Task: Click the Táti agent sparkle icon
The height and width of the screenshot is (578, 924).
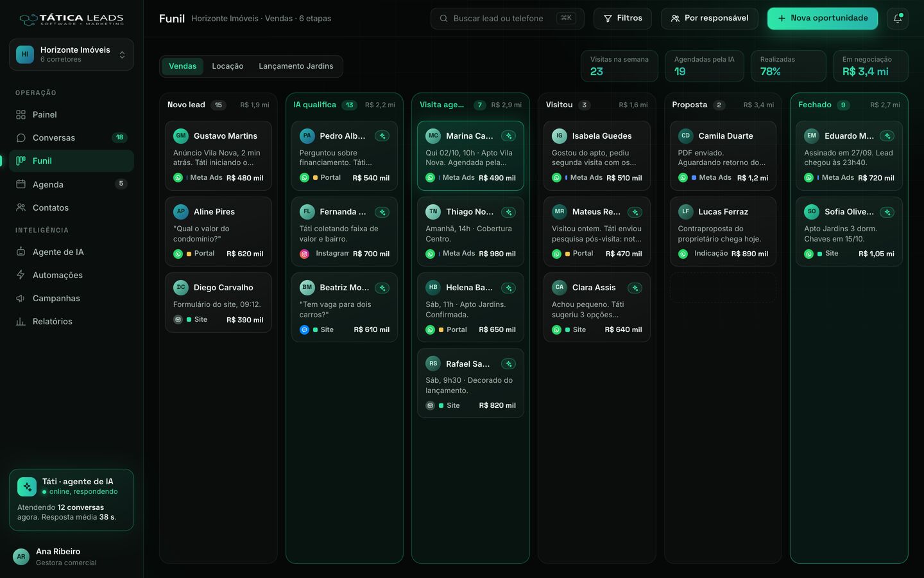Action: (x=27, y=487)
